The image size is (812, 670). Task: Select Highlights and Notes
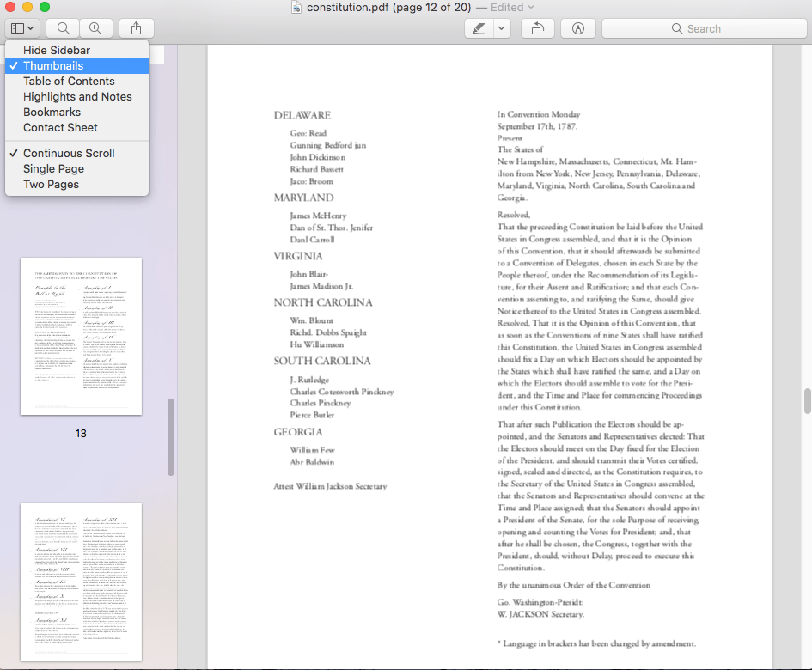click(x=76, y=96)
